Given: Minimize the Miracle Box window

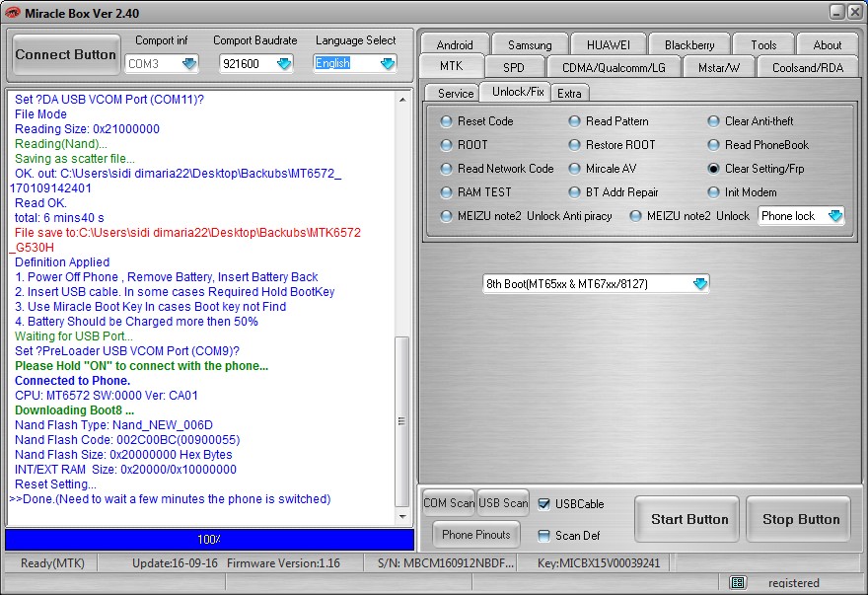Looking at the screenshot, I should (x=837, y=12).
